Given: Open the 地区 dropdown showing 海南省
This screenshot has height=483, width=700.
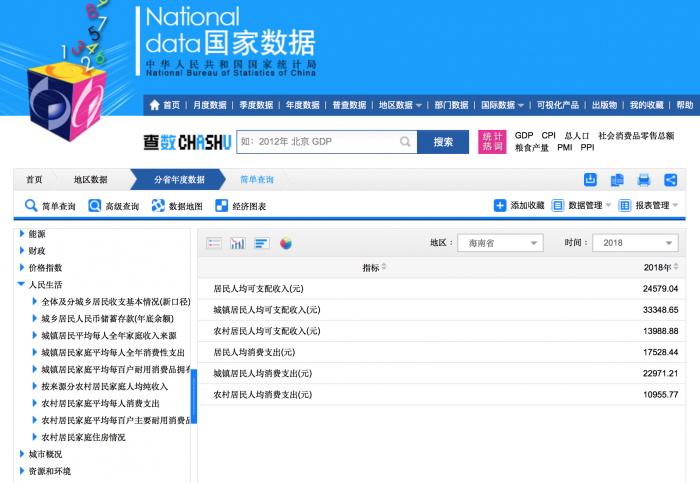Looking at the screenshot, I should point(498,243).
